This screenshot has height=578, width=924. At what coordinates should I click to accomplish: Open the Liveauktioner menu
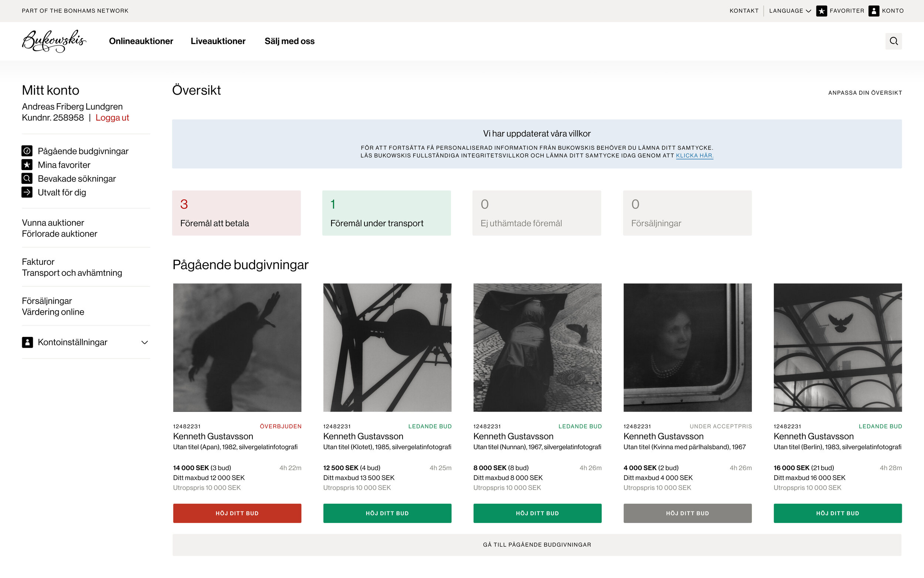coord(218,41)
